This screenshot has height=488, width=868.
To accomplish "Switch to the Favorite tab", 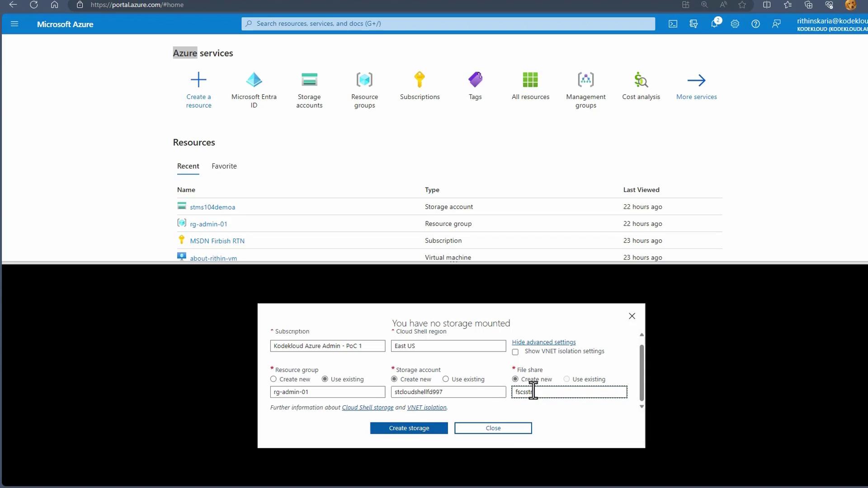I will (x=224, y=166).
